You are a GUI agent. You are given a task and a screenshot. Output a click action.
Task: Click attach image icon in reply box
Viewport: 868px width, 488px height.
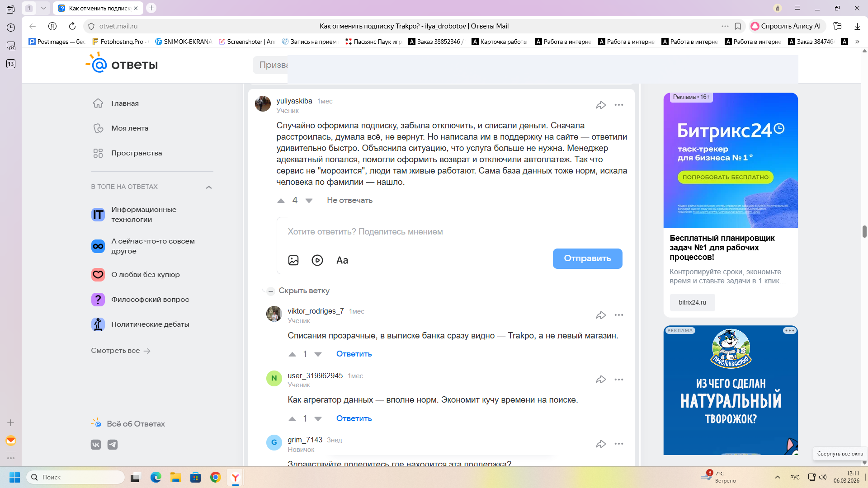(293, 260)
